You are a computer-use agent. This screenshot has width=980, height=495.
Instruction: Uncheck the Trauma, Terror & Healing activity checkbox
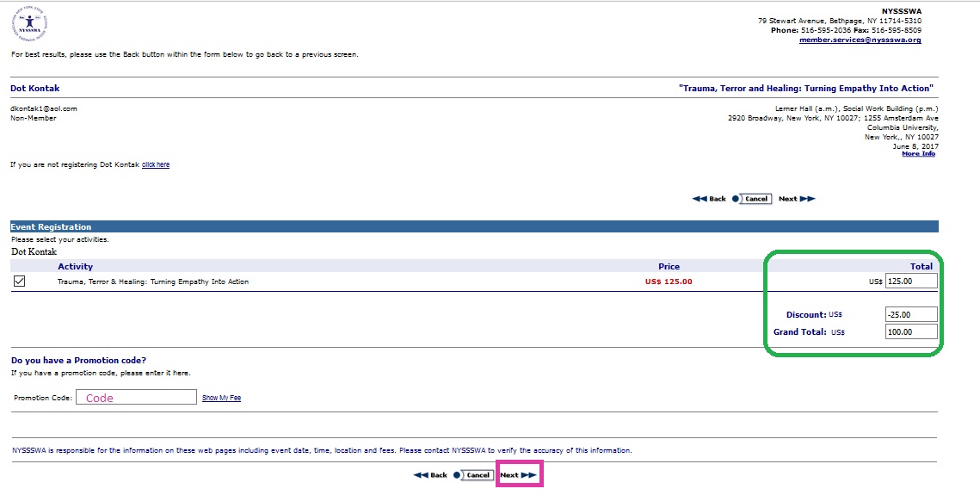click(x=20, y=282)
